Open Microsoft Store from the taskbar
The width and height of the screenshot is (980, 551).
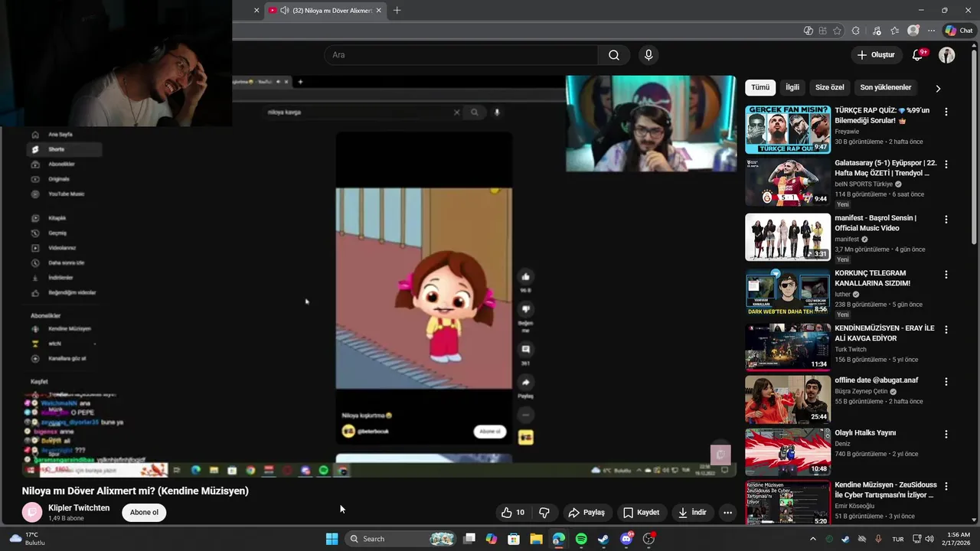(x=514, y=539)
